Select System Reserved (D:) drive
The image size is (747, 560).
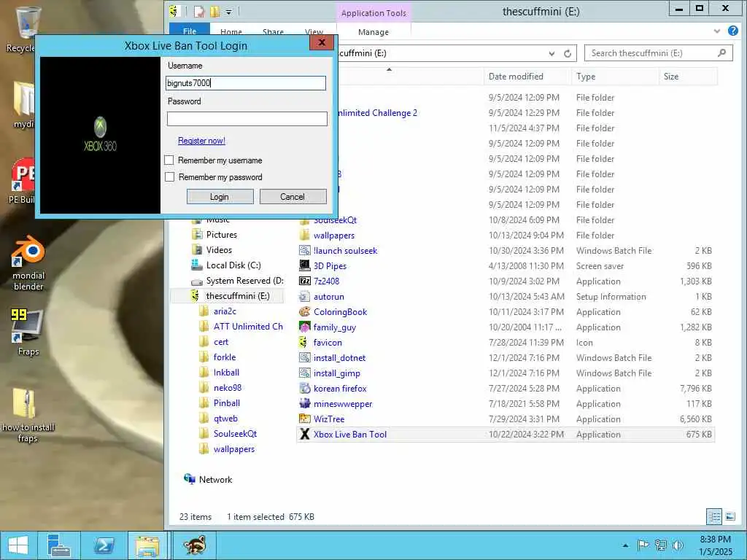pyautogui.click(x=244, y=281)
